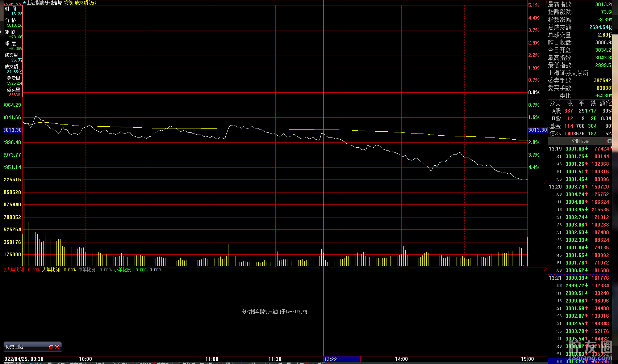Restore the 历史回忆 panel window
The image size is (618, 364).
pos(51,347)
